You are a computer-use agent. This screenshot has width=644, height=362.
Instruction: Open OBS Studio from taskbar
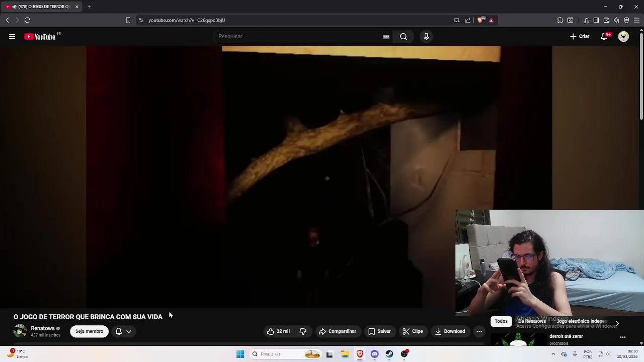click(405, 354)
